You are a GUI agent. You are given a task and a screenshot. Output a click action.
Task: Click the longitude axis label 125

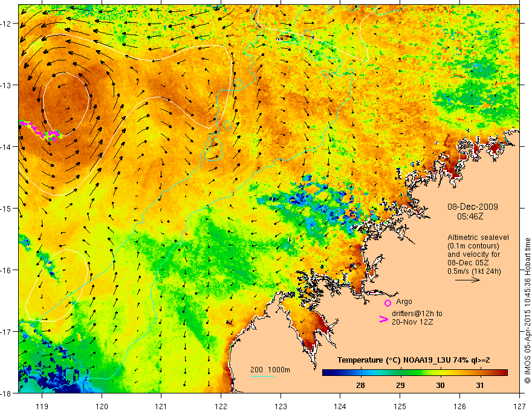(400, 406)
